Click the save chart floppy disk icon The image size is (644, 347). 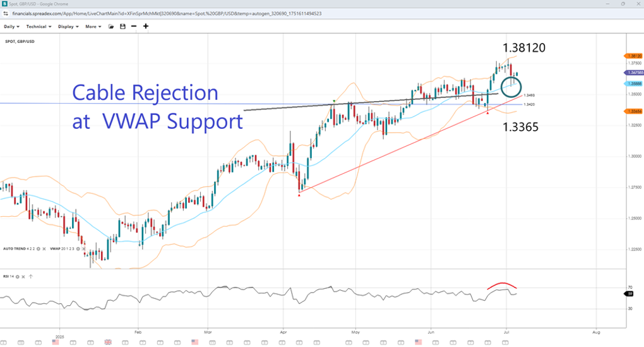pos(122,27)
